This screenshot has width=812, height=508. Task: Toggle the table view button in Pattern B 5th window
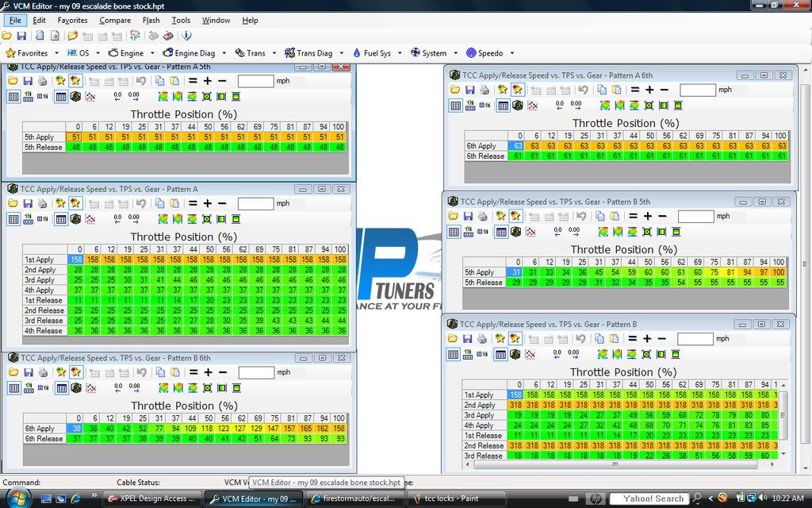pos(500,232)
